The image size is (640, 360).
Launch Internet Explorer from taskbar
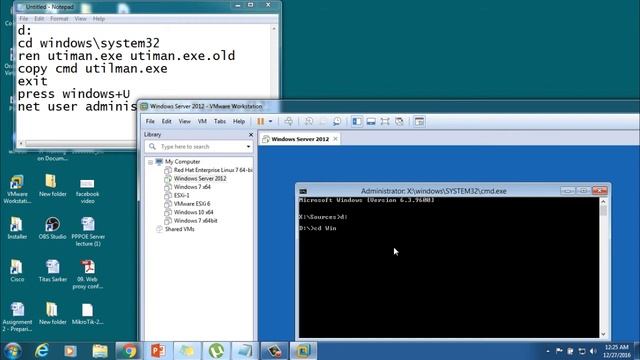[42, 351]
